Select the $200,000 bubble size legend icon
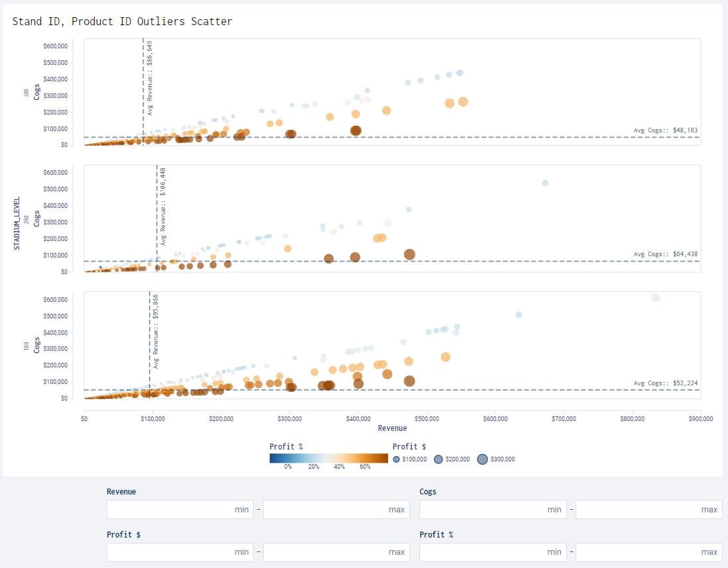728x568 pixels. tap(440, 459)
